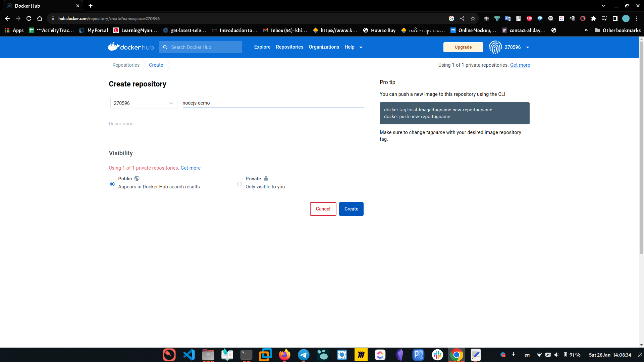644x362 pixels.
Task: Click the clock Sat 28 Jan 14:08:34
Action: pyautogui.click(x=610, y=355)
